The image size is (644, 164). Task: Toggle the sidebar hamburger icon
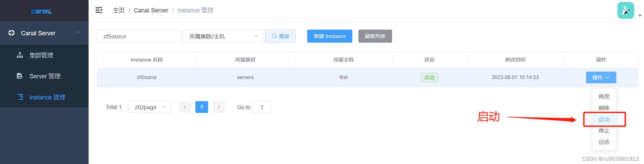pyautogui.click(x=99, y=10)
